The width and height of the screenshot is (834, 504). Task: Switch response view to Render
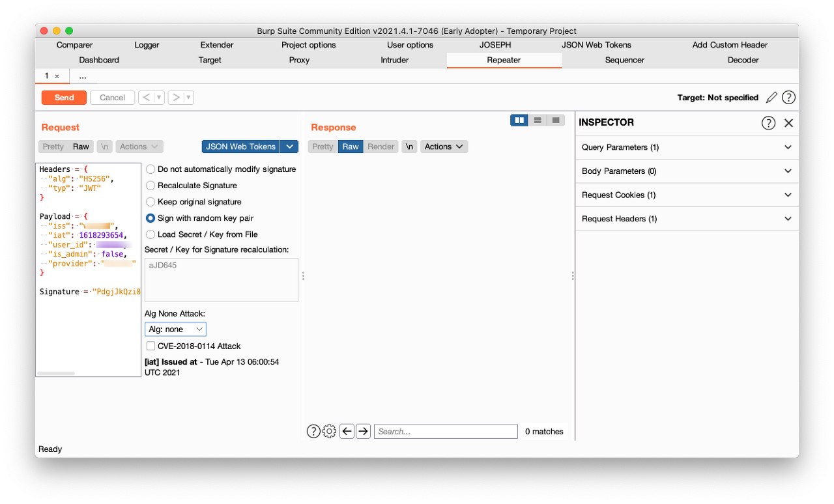[x=381, y=147]
